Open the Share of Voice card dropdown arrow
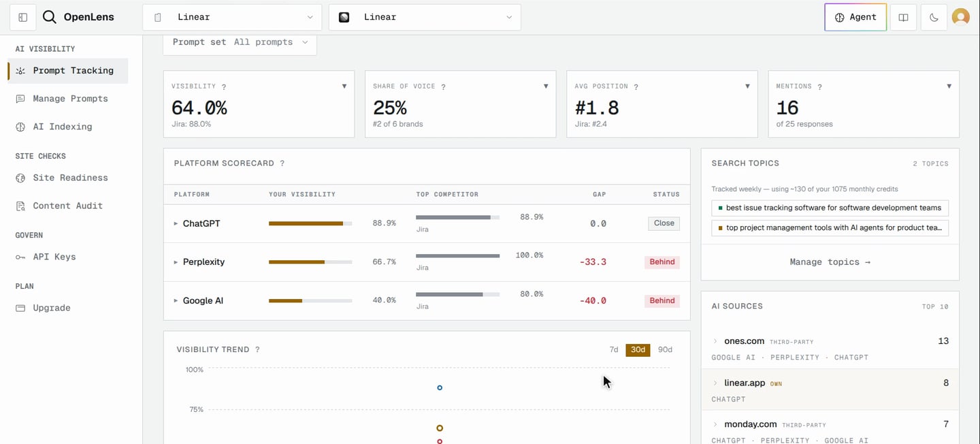The height and width of the screenshot is (444, 980). coord(546,86)
